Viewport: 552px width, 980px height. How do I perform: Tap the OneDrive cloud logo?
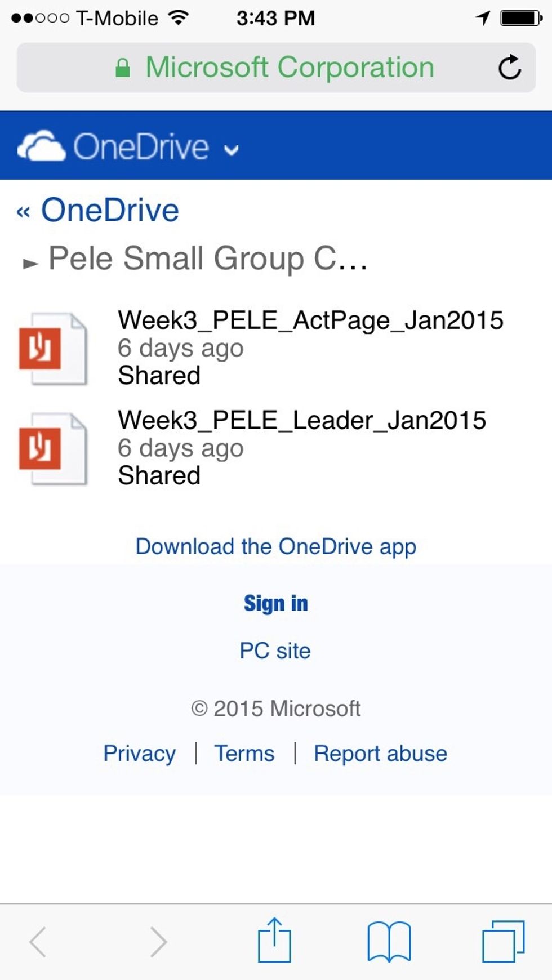click(x=41, y=146)
